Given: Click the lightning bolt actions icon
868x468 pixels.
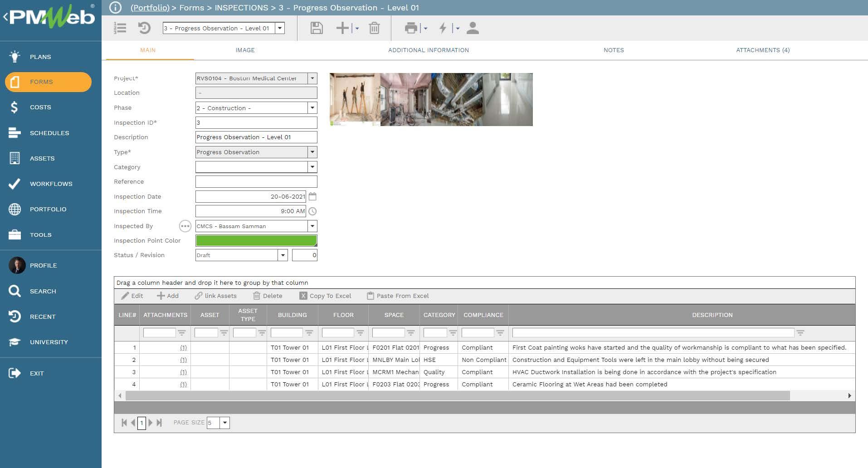Looking at the screenshot, I should tap(443, 28).
